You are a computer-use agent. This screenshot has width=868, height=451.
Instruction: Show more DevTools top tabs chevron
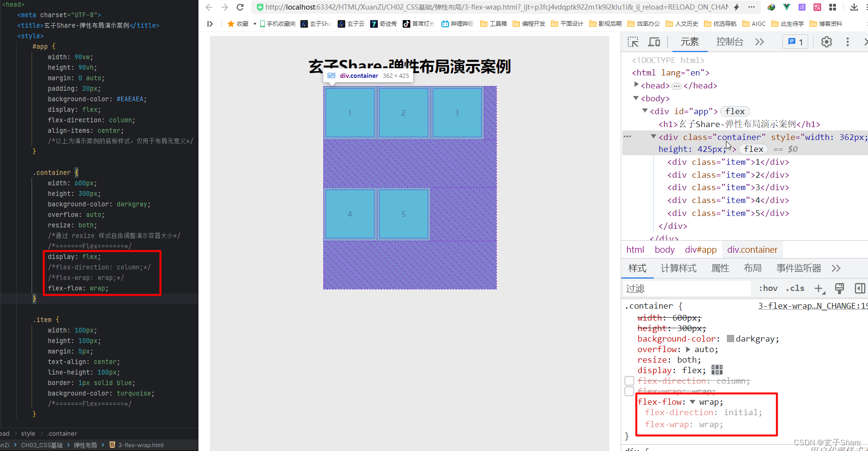click(759, 42)
